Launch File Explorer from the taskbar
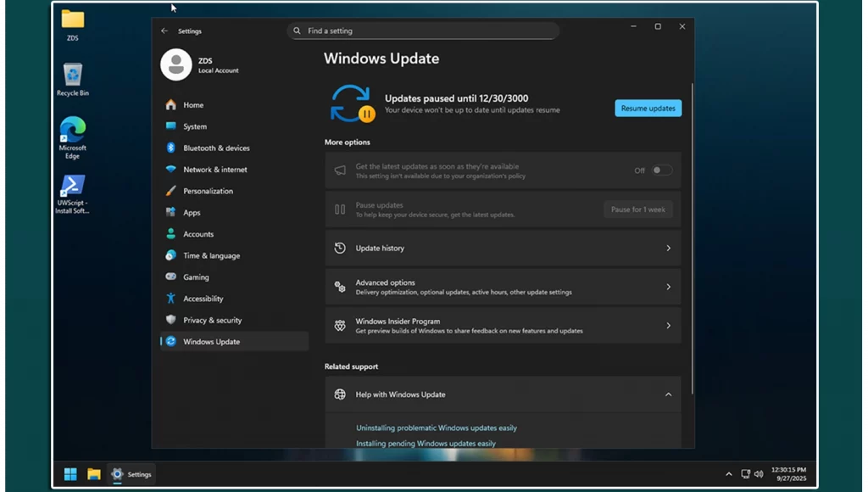 (x=94, y=474)
